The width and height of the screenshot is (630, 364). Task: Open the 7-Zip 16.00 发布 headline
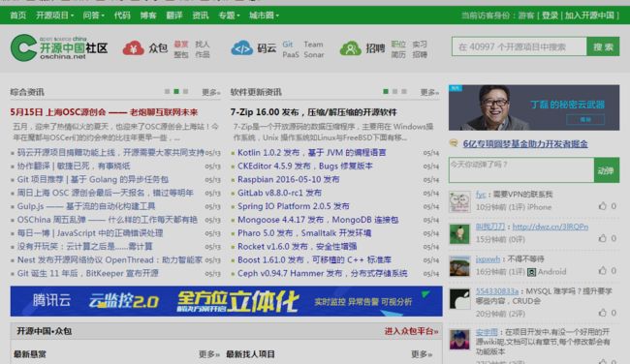point(313,112)
